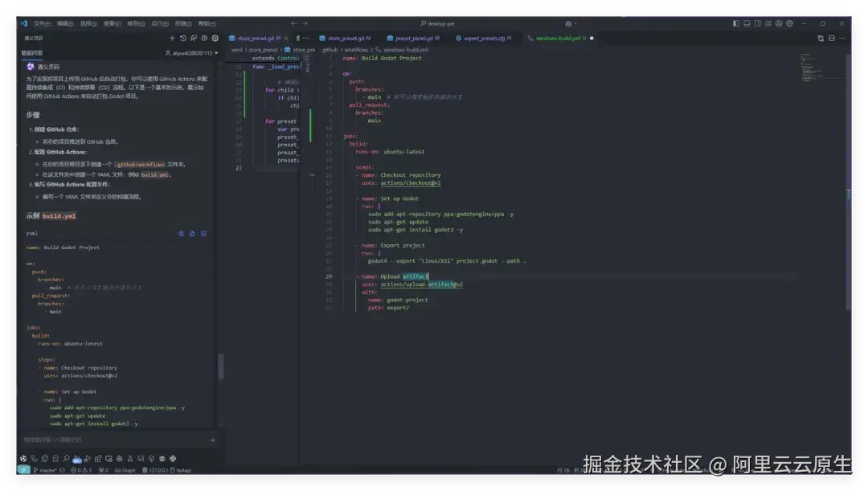Open the Search magnifier activity bar icon

coord(67,459)
